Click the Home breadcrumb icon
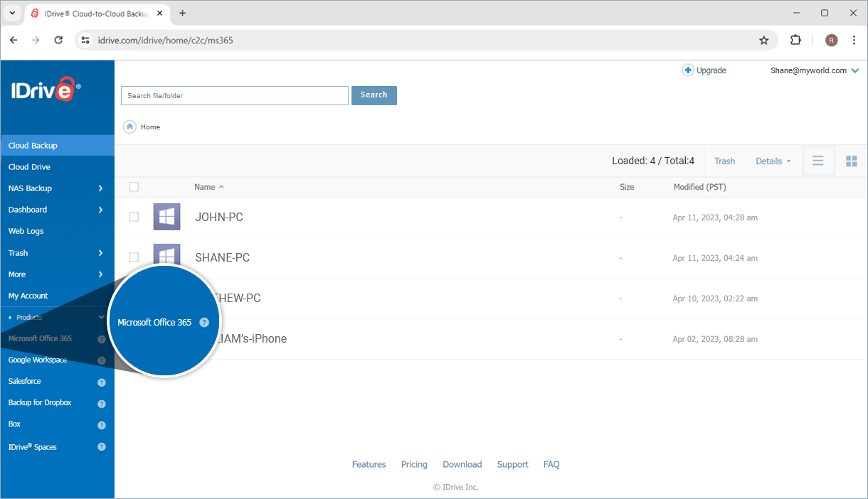Viewport: 868px width, 499px height. click(129, 127)
